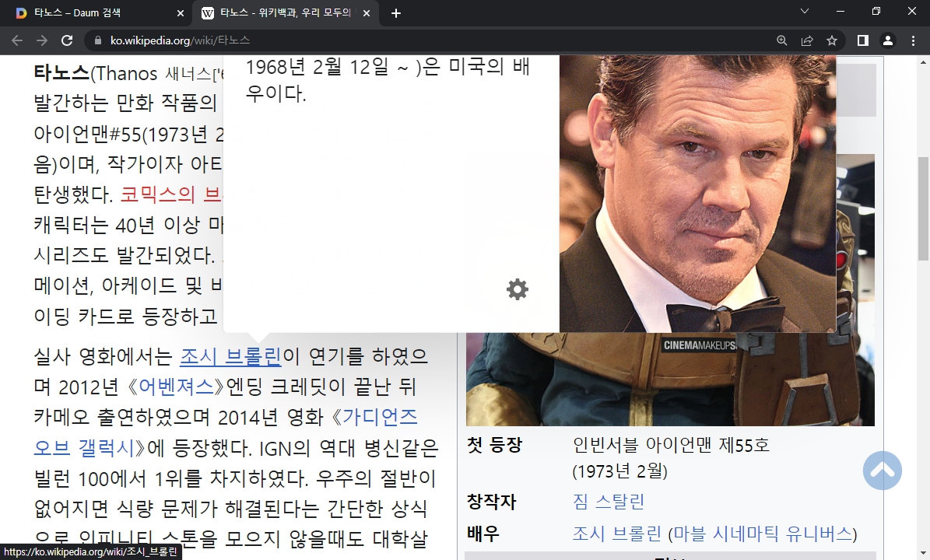
Task: Click the preview text 1968년 2월 12일
Action: [318, 67]
